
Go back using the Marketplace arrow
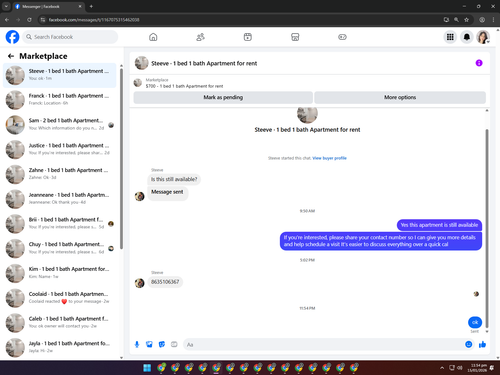pos(11,56)
